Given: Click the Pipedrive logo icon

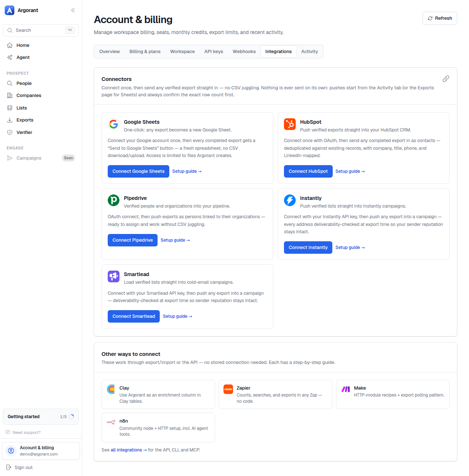Looking at the screenshot, I should [114, 200].
